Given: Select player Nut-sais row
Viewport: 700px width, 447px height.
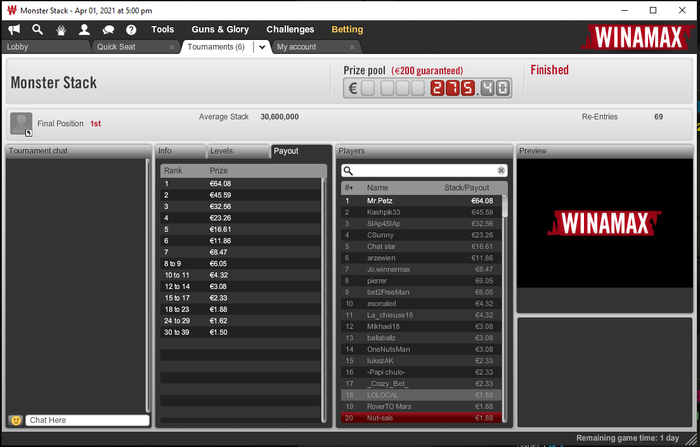Looking at the screenshot, I should pos(421,418).
